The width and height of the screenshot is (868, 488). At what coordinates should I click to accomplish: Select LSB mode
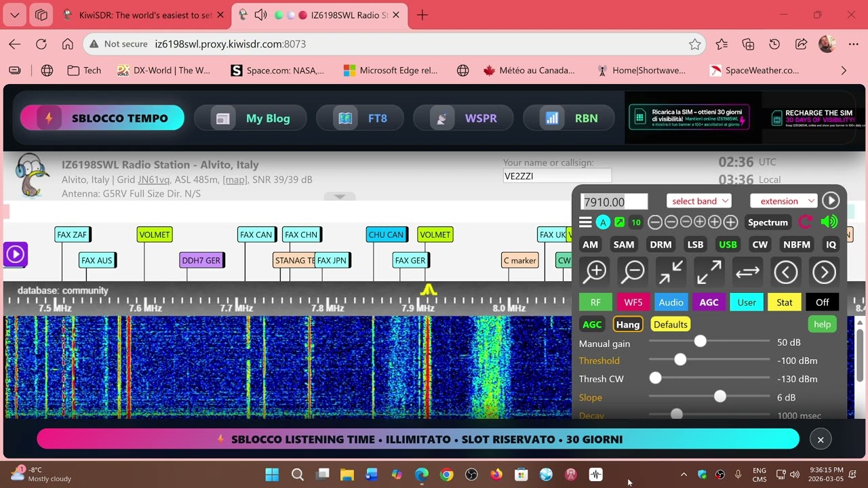coord(695,245)
